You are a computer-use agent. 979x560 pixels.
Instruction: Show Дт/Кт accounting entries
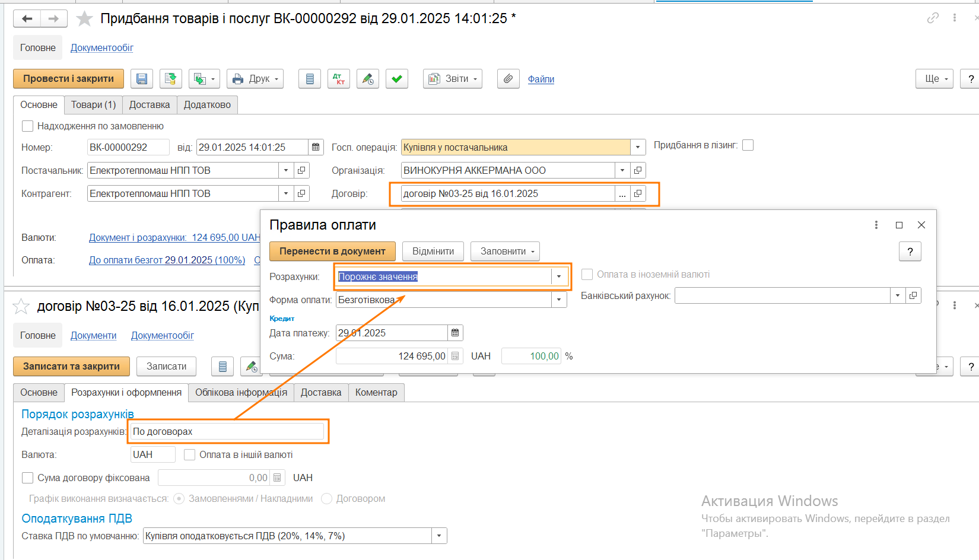[339, 78]
